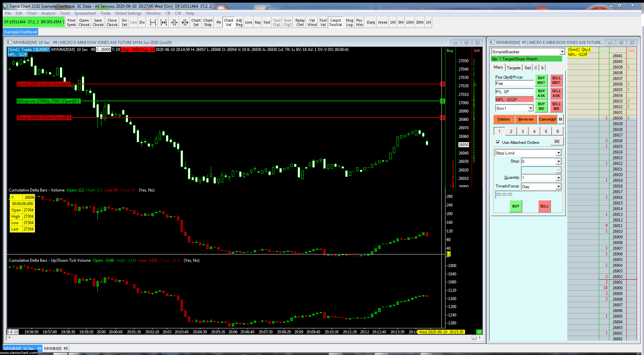Click the BUY MKT button
Image resolution: width=644 pixels, height=355 pixels.
[x=541, y=80]
